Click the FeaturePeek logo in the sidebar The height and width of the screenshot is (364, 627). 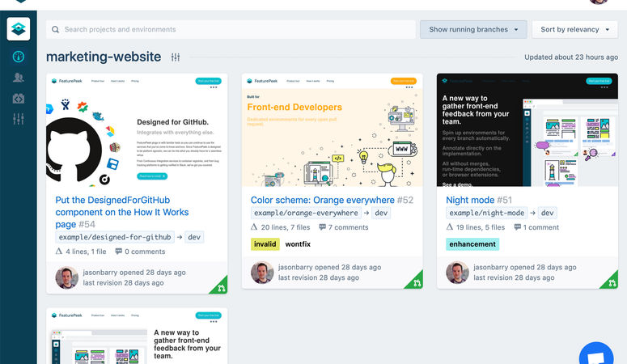(19, 29)
